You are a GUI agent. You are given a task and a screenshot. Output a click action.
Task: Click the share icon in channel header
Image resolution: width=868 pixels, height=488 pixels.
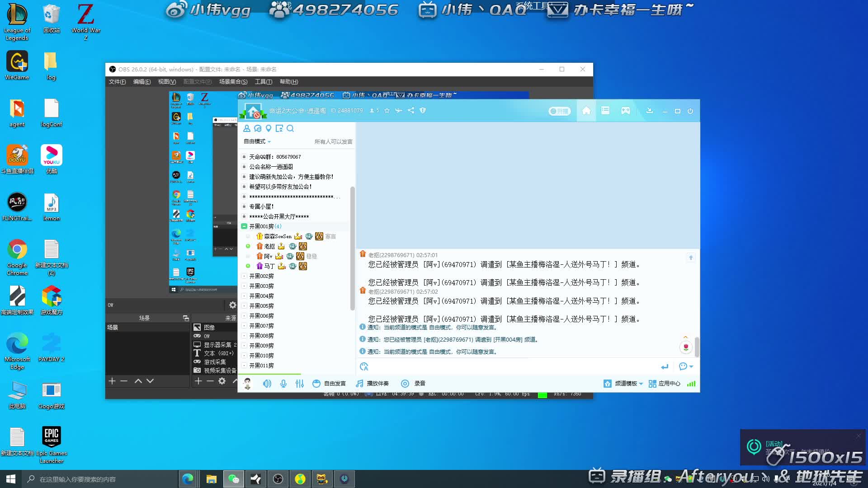coord(411,110)
